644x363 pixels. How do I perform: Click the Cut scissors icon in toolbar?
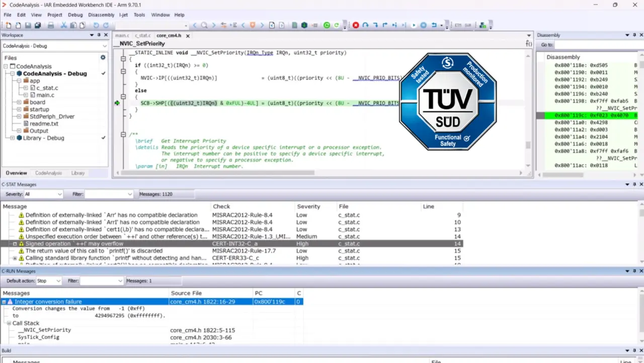click(x=64, y=25)
